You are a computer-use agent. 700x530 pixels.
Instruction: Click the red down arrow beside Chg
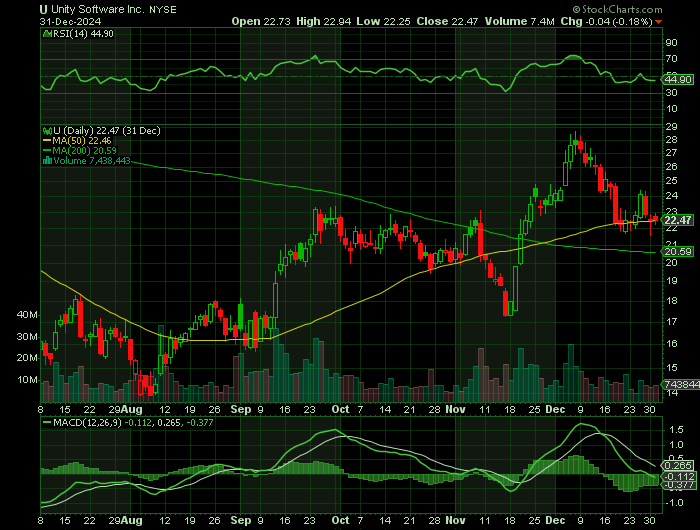point(659,22)
